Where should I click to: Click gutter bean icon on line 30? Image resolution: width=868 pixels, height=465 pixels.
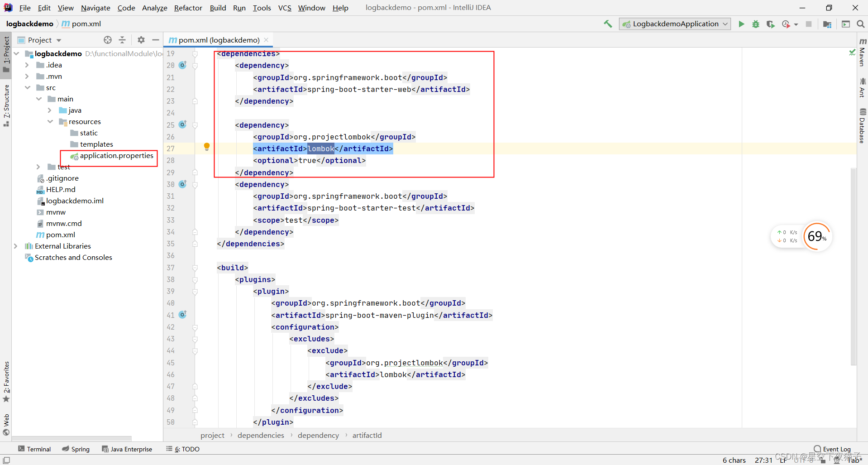point(182,184)
